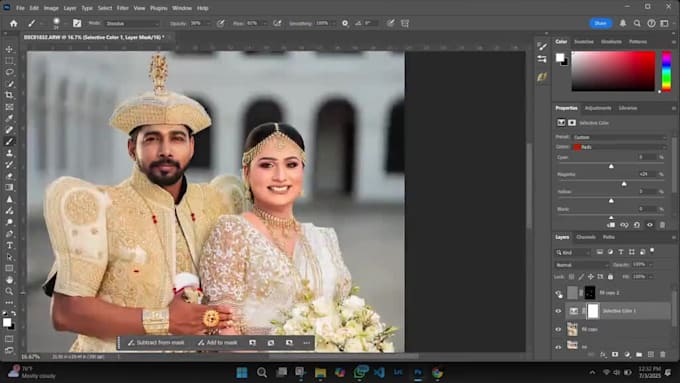Delete layer using Layers panel trash icon
This screenshot has height=383, width=680.
point(663,354)
